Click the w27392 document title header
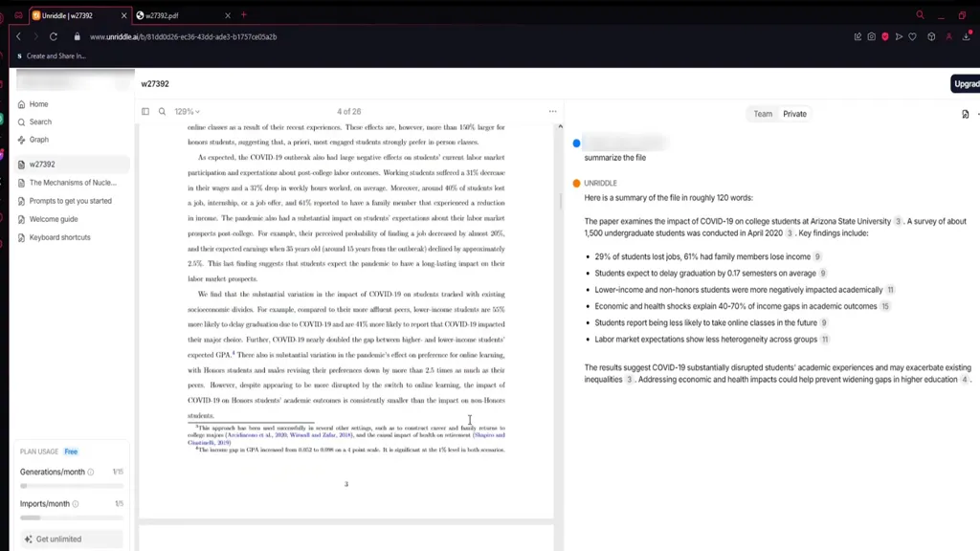This screenshot has height=551, width=980. tap(155, 84)
